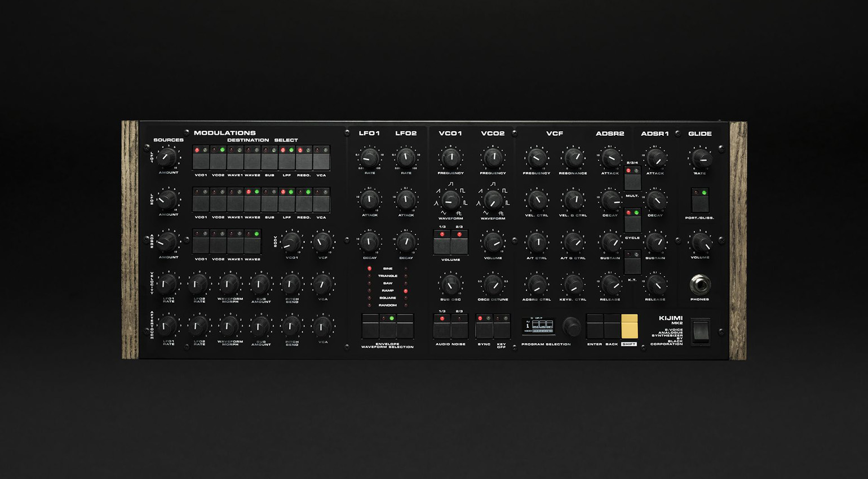The width and height of the screenshot is (868, 479).
Task: Click the VCO1 WAVEFORM selector knob
Action: [449, 201]
